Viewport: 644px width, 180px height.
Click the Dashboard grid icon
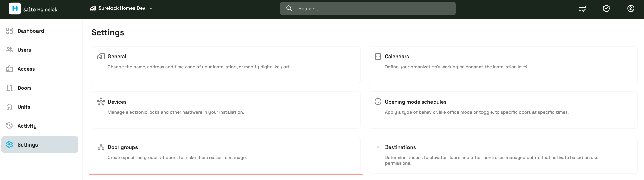coord(9,31)
